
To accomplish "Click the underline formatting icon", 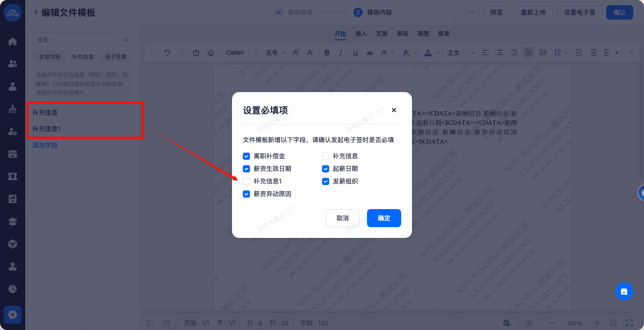I will 355,53.
